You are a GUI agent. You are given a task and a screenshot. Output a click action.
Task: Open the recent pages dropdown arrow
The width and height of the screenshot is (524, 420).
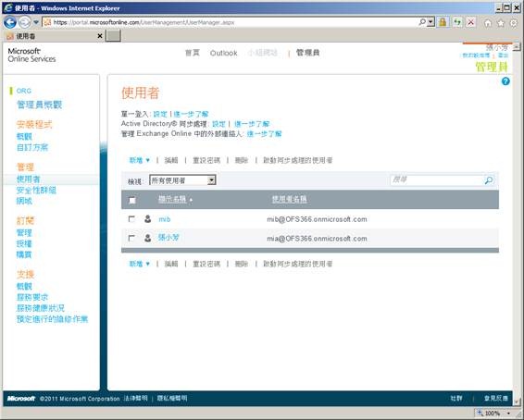36,22
